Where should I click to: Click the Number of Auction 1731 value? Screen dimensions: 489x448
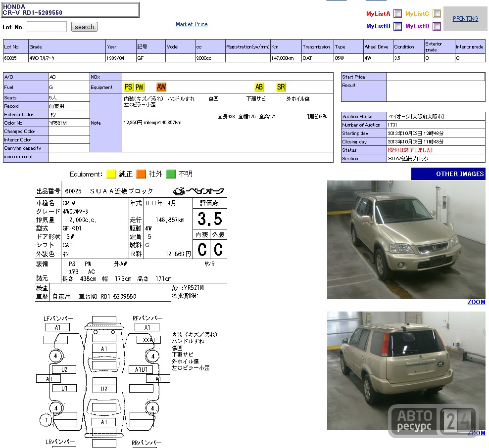pos(392,125)
